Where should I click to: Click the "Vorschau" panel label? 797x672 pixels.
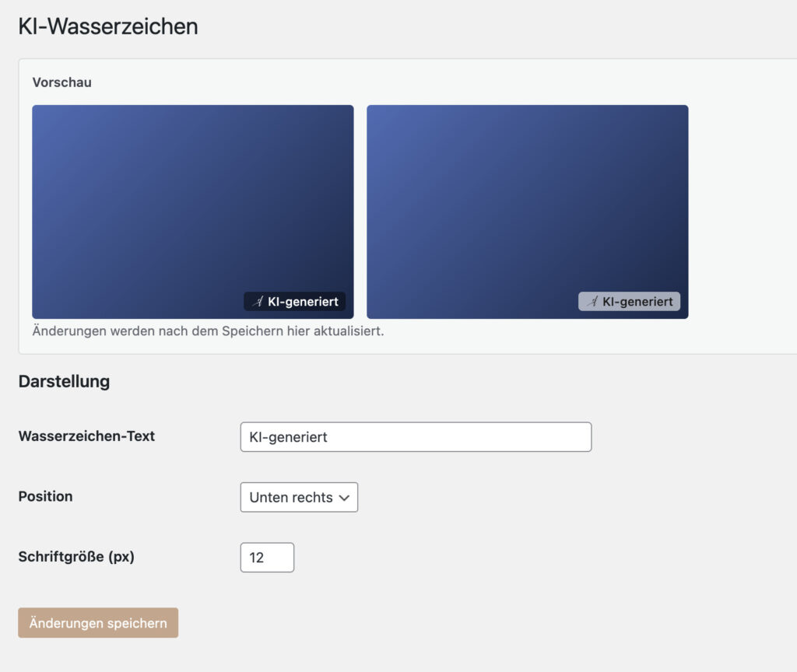(x=61, y=82)
